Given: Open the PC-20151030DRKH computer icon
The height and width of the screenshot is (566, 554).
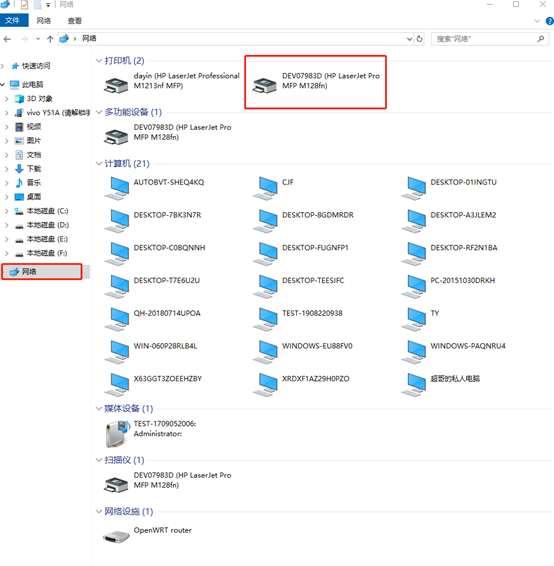Looking at the screenshot, I should [414, 287].
